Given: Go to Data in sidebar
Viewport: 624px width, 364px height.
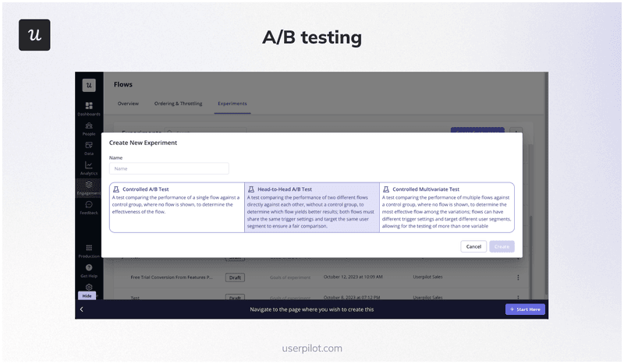Looking at the screenshot, I should (x=88, y=146).
